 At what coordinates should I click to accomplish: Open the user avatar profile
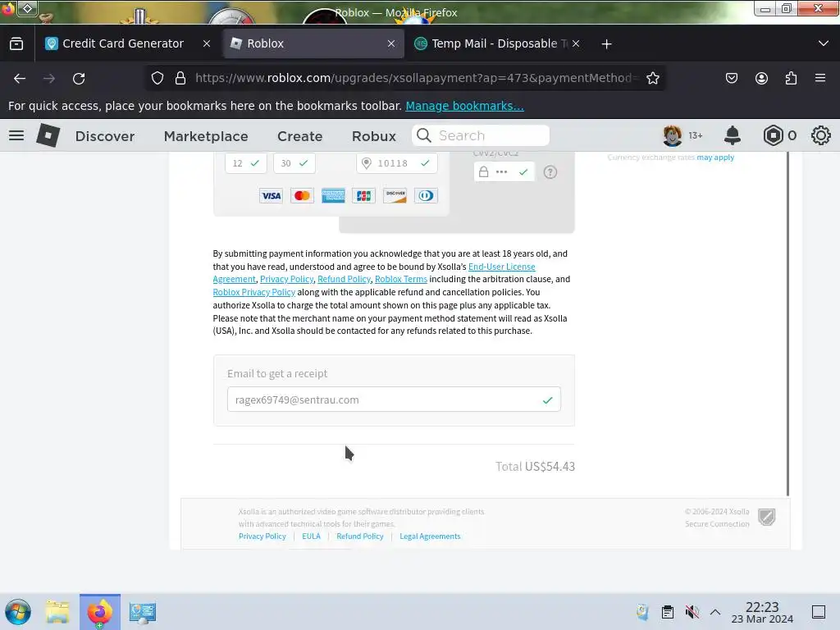[673, 135]
